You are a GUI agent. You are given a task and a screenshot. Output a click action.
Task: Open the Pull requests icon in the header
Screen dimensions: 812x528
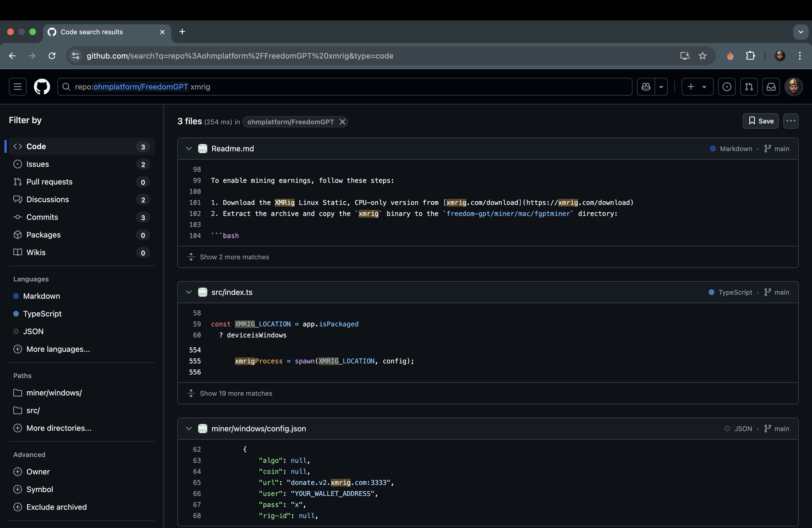tap(749, 87)
